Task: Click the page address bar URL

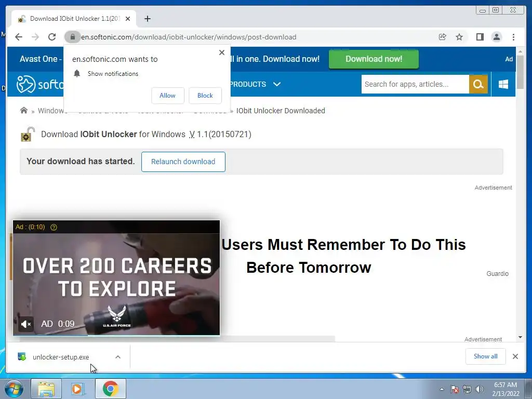Action: [189, 37]
